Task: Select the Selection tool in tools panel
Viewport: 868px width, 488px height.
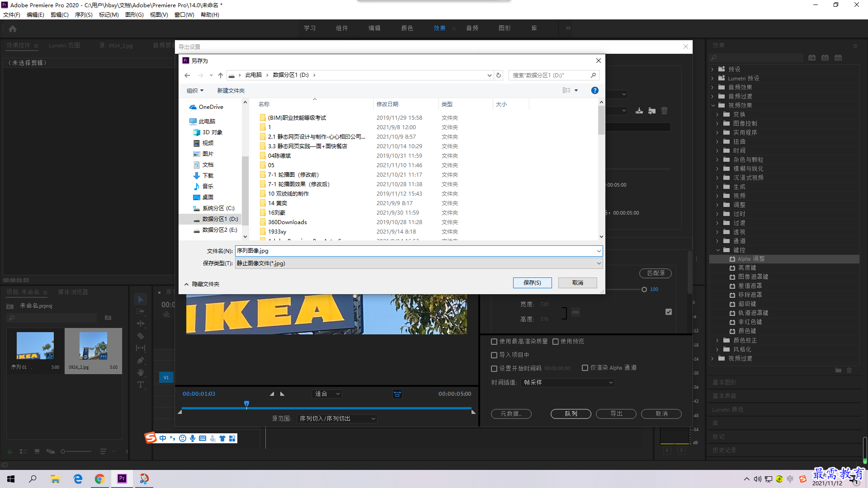Action: pos(141,299)
